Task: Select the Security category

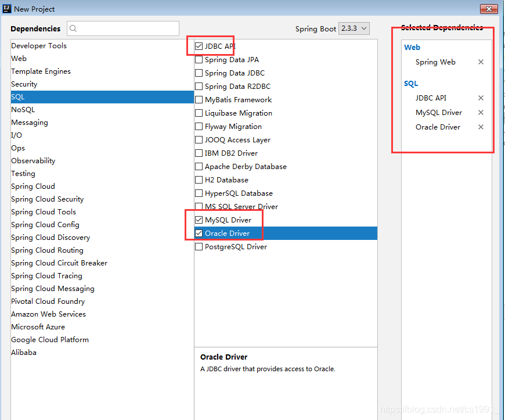Action: click(x=102, y=84)
